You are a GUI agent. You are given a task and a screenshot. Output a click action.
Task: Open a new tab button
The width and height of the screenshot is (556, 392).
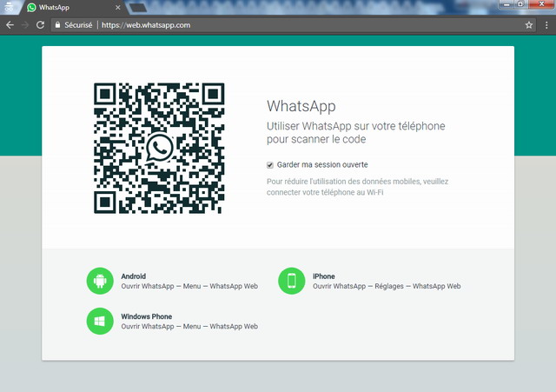click(x=137, y=8)
